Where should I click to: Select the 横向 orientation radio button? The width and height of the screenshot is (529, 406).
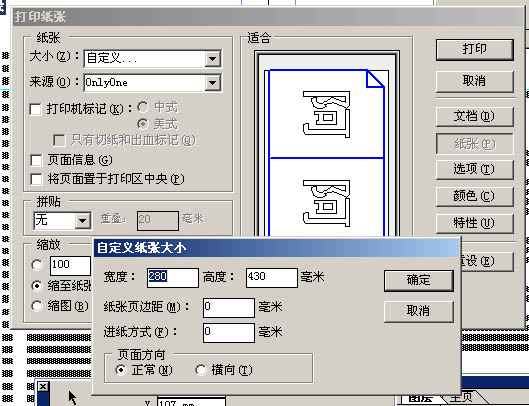click(201, 370)
